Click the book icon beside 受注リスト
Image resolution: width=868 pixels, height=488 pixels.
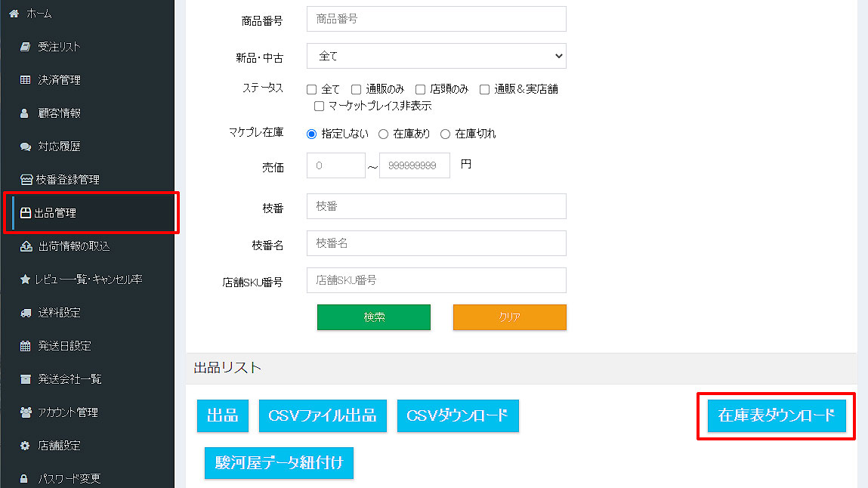tap(25, 47)
